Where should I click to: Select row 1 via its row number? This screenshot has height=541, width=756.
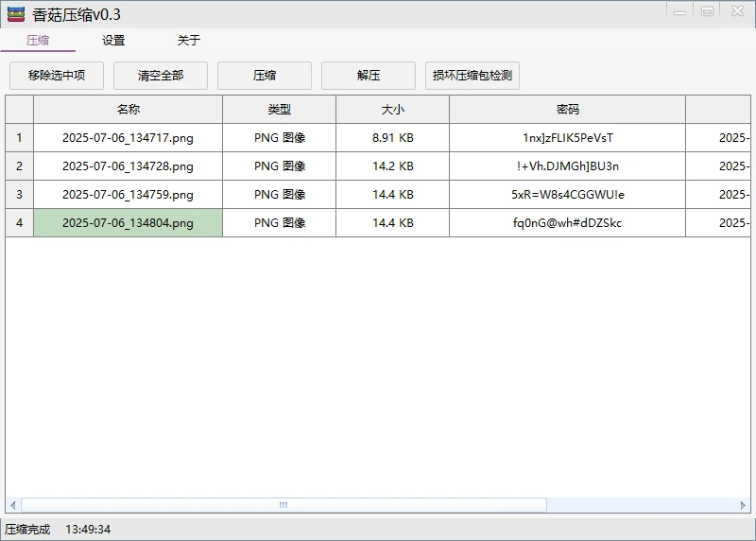[19, 138]
